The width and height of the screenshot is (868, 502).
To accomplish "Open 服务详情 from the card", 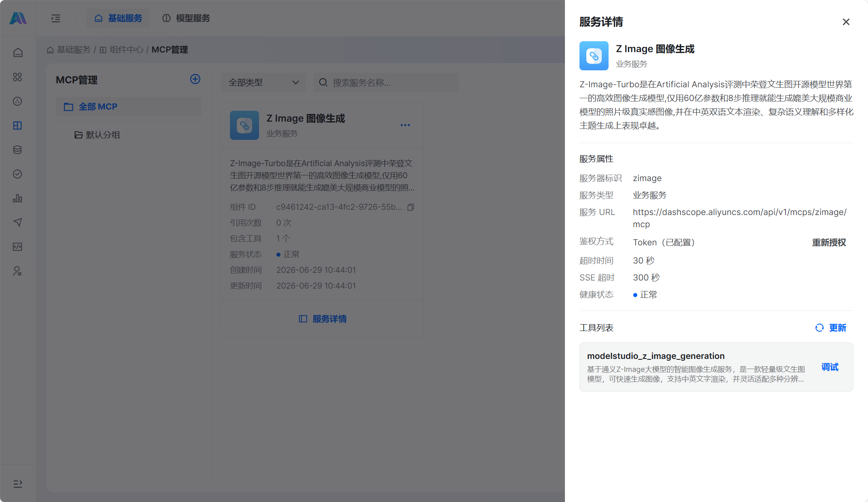I will [322, 319].
